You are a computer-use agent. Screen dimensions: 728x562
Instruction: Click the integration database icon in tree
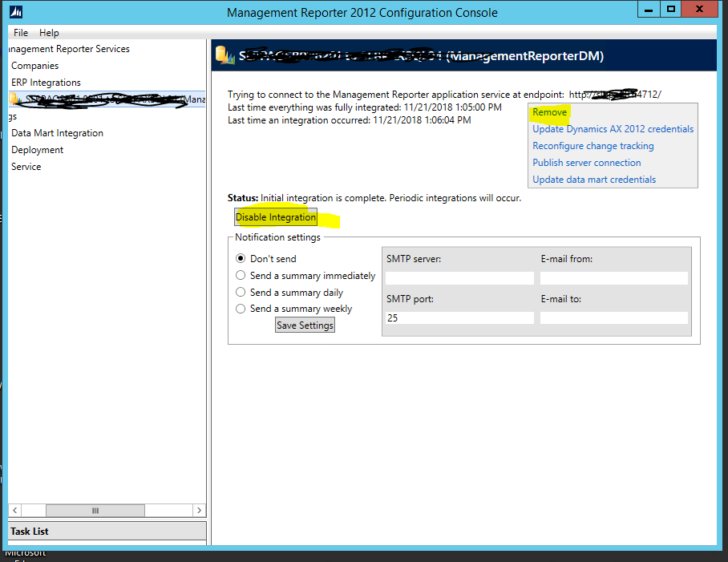[x=15, y=99]
